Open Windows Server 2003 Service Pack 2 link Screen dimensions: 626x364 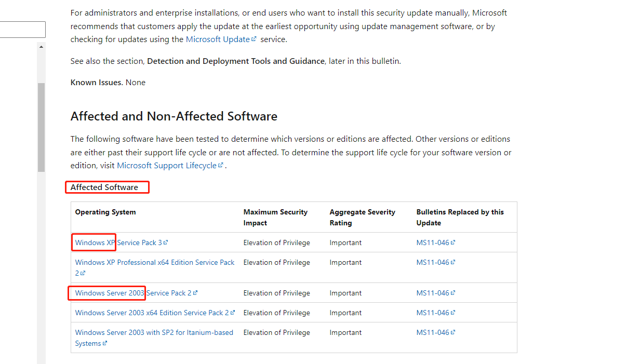click(136, 293)
